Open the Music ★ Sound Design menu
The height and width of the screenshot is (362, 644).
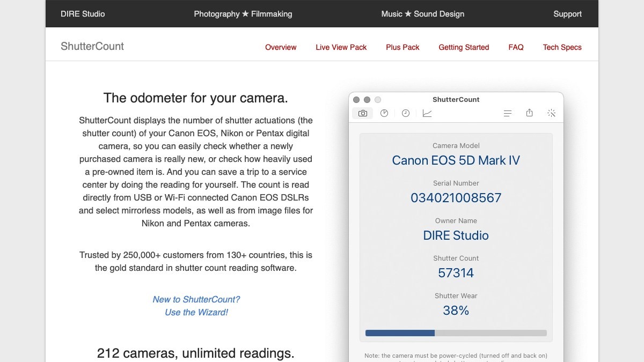click(423, 14)
